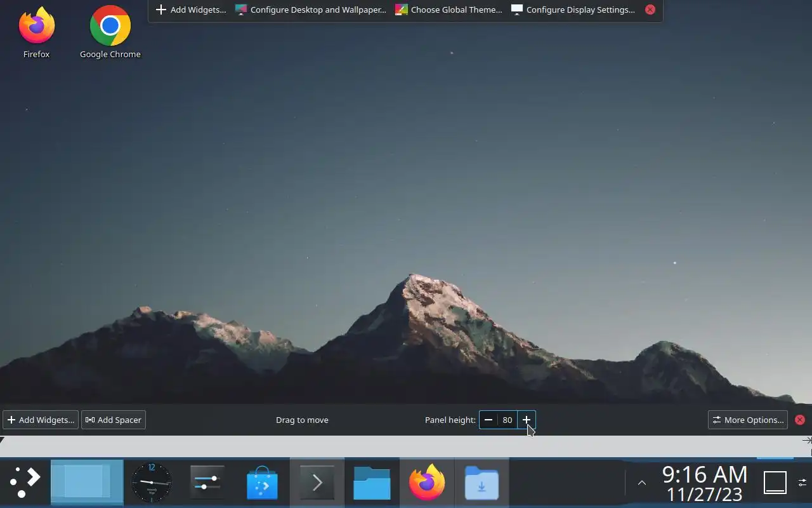This screenshot has height=508, width=812.
Task: Increase panel height with plus button
Action: point(527,420)
